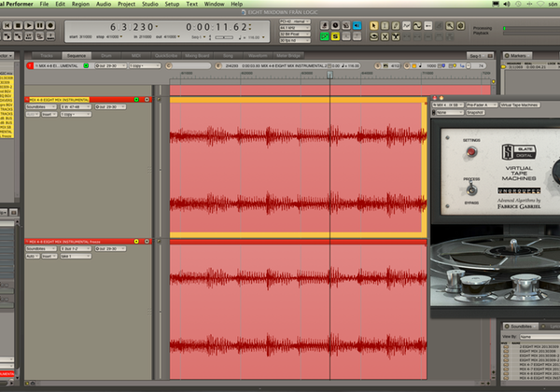Select the Reshape curve tool
Viewport: 560px width, 392px height.
406,26
